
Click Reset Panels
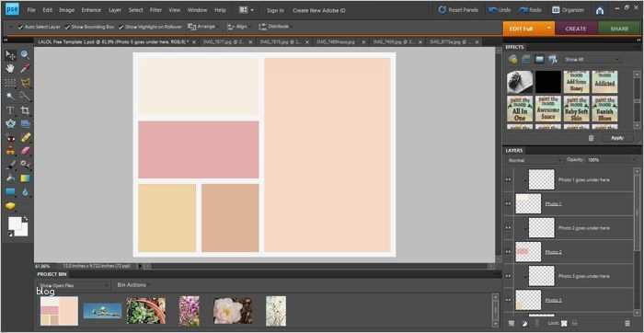click(458, 10)
